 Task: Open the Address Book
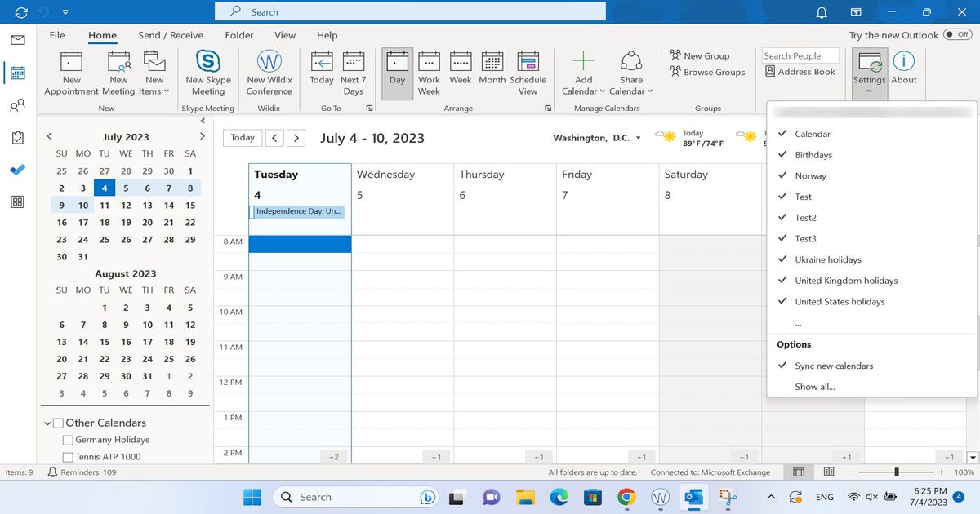pos(800,72)
